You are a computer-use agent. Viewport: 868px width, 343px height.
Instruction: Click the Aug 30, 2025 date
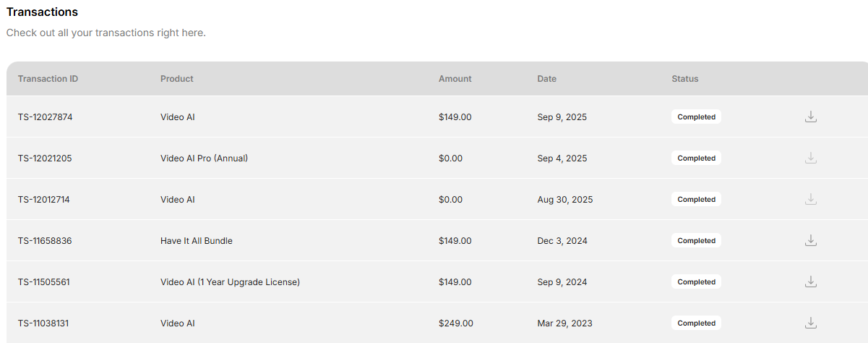564,200
